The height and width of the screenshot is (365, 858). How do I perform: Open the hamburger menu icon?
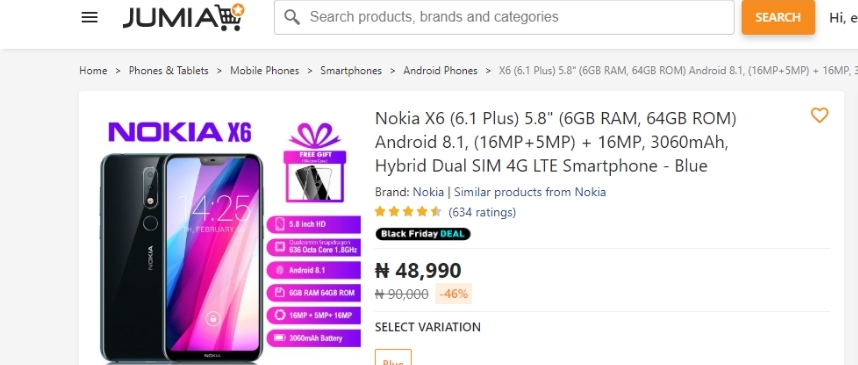[89, 18]
